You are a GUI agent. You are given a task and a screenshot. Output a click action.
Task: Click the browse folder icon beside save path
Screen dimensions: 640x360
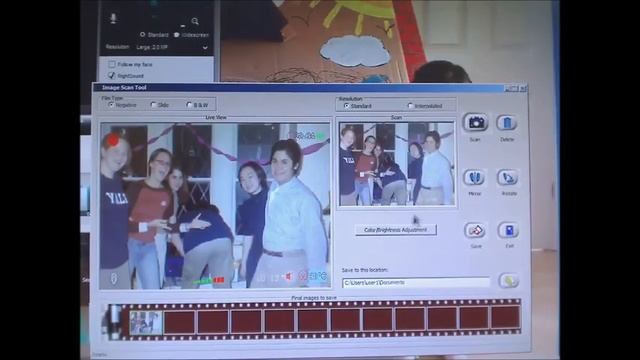click(509, 281)
